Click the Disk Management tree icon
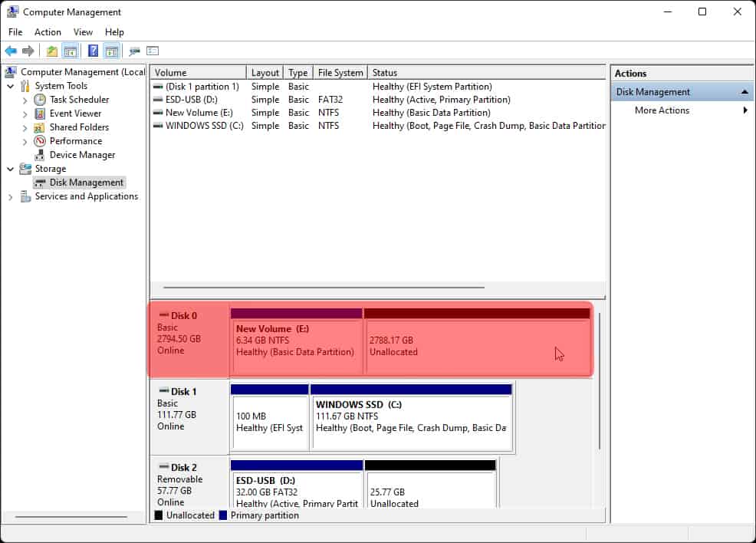Image resolution: width=756 pixels, height=543 pixels. tap(40, 183)
